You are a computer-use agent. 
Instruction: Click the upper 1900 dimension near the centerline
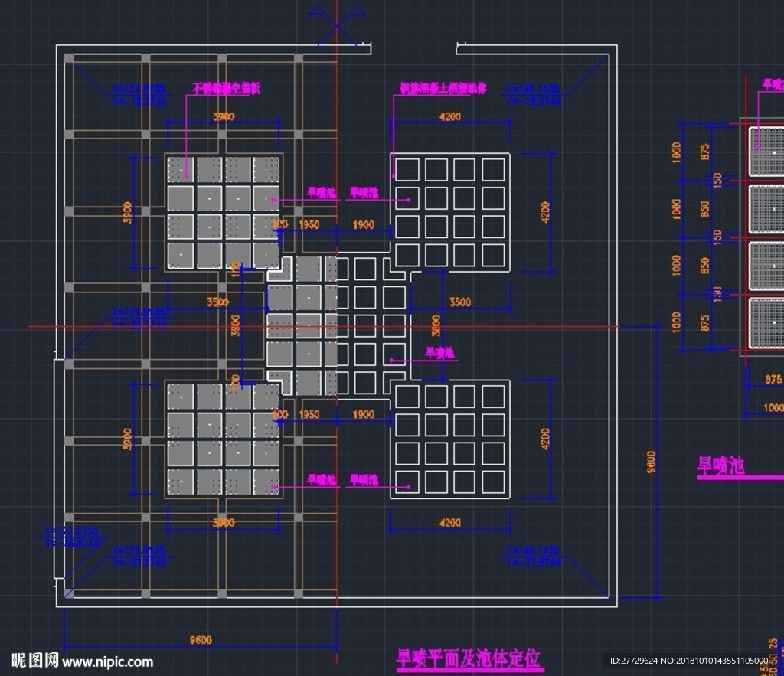(364, 224)
